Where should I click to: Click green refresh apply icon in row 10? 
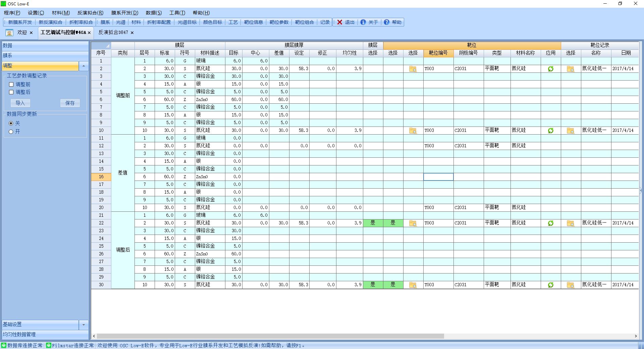pyautogui.click(x=550, y=131)
